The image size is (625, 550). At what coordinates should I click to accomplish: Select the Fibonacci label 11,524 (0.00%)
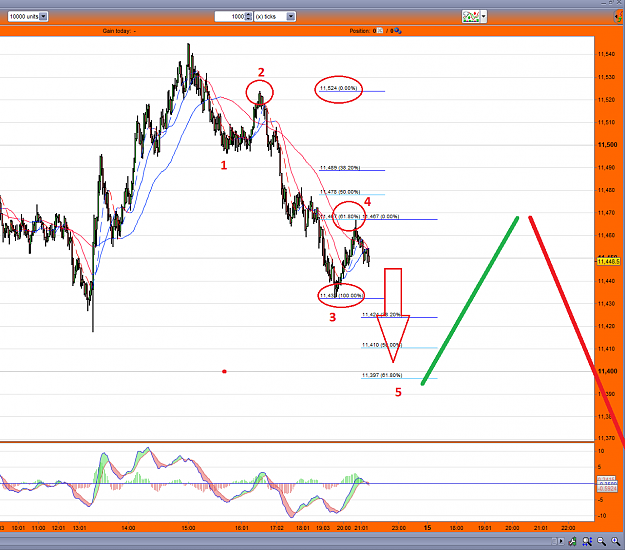click(x=338, y=88)
